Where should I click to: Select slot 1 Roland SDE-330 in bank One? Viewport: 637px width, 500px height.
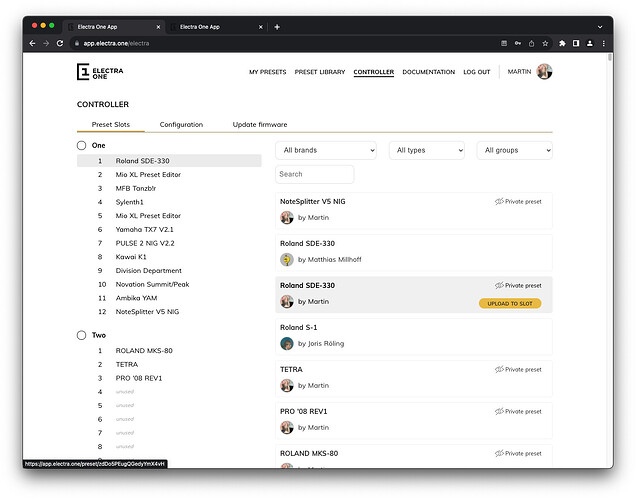(169, 161)
